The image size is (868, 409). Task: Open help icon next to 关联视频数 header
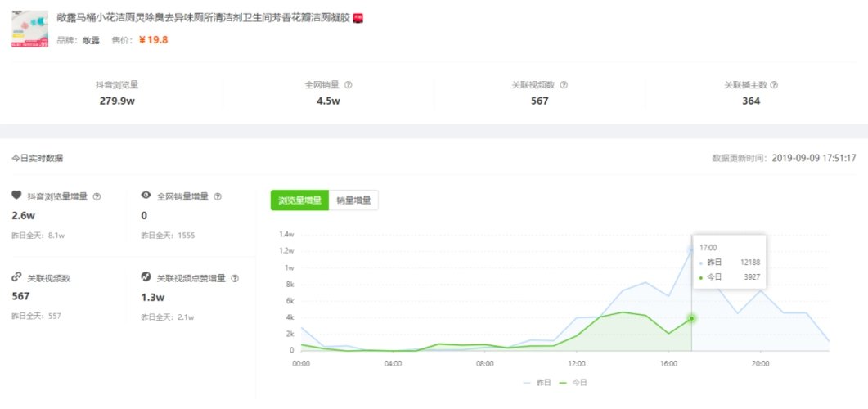564,85
